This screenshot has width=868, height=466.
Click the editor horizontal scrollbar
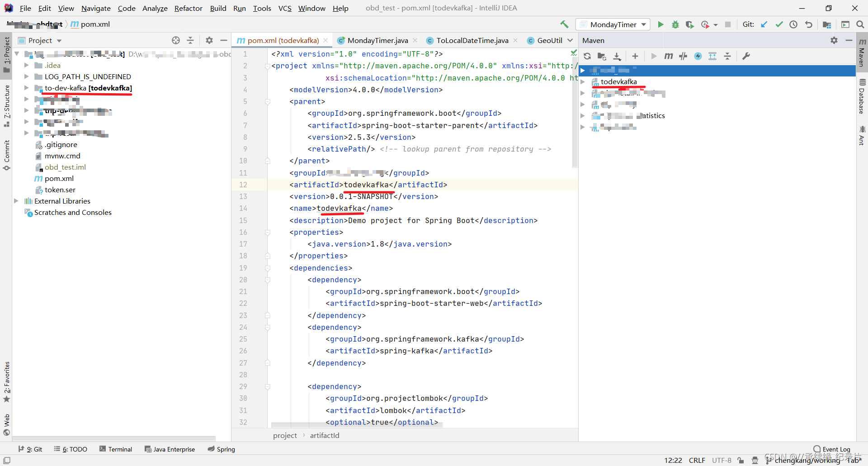(357, 425)
